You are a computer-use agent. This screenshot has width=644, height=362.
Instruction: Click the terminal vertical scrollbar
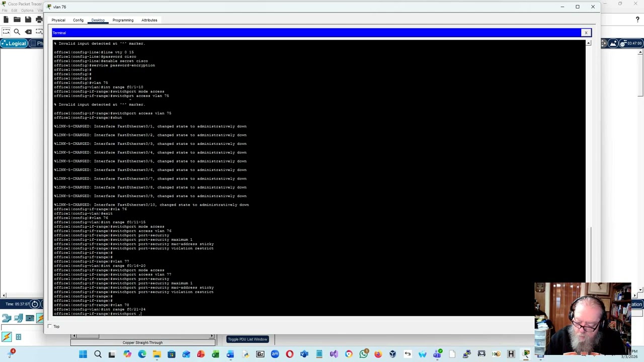(588, 161)
